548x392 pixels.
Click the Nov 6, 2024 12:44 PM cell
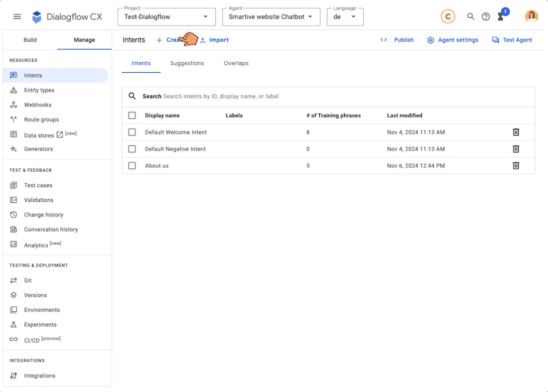pyautogui.click(x=416, y=165)
